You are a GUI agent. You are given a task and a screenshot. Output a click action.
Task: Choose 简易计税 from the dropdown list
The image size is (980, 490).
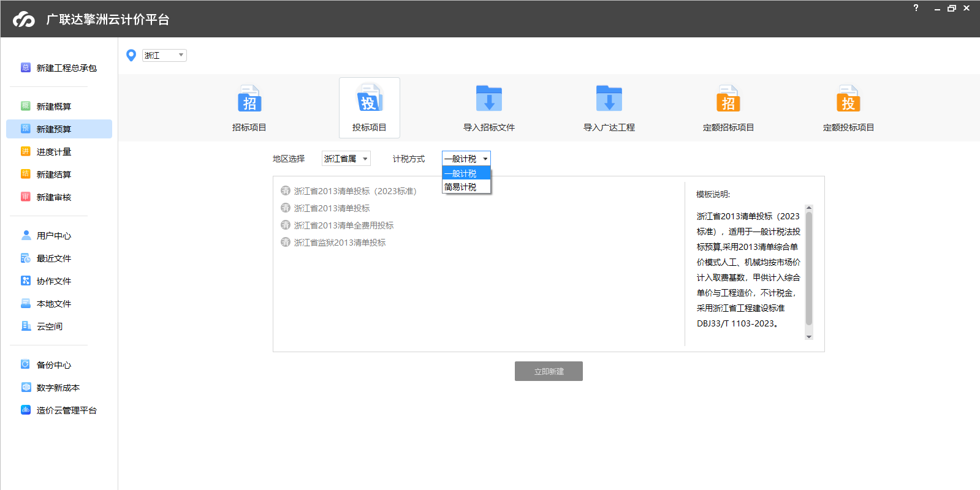click(x=460, y=187)
